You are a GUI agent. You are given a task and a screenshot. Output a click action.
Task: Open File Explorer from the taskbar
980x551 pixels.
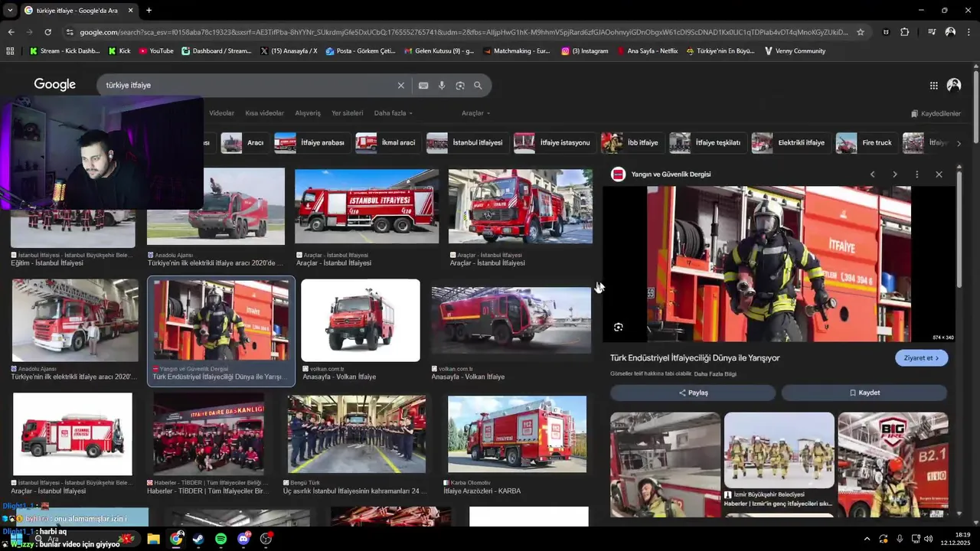click(x=153, y=539)
